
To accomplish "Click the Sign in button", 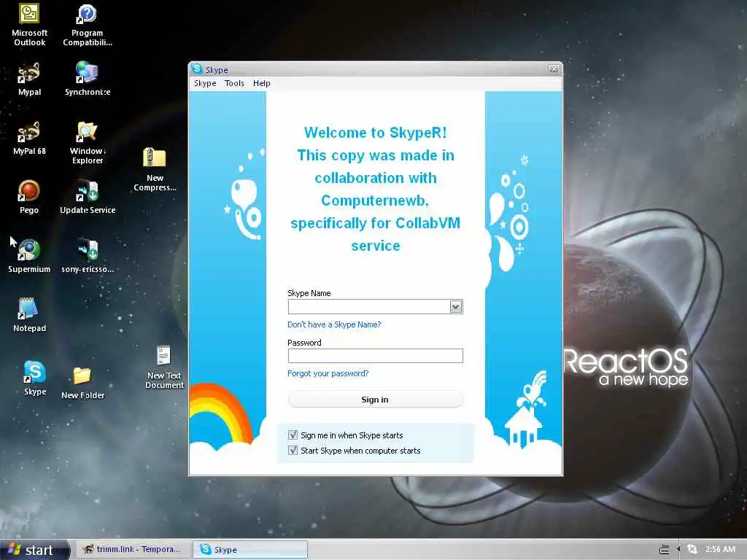I will [x=375, y=400].
